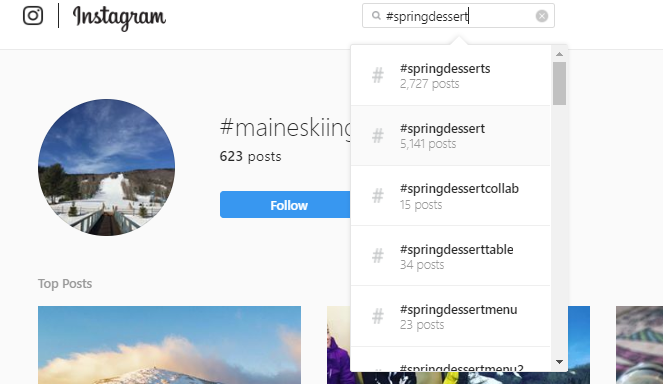Screen dimensions: 663x384
Task: Click the suggestions scrollbar down arrow
Action: click(x=559, y=362)
